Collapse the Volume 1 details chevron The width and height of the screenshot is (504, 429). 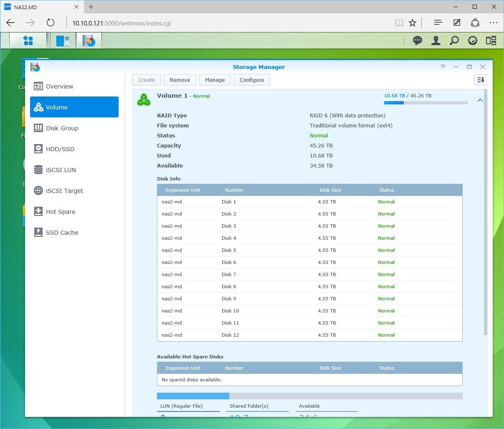coord(480,100)
